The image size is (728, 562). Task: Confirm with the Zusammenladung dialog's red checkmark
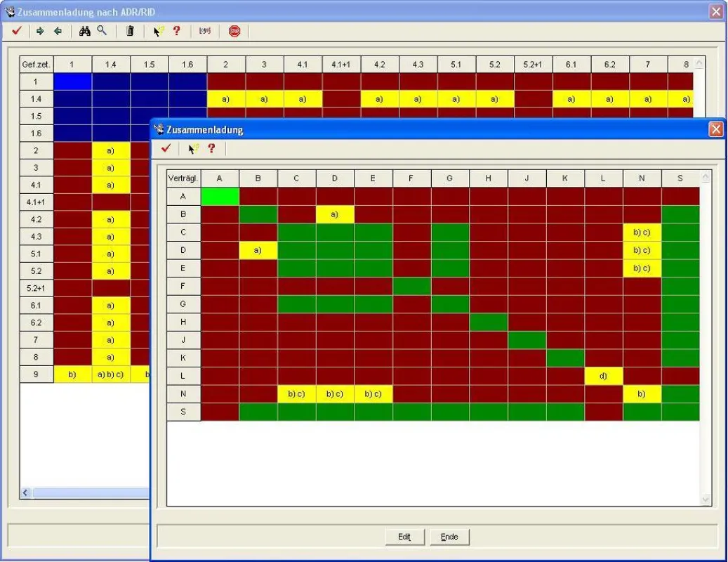(x=166, y=148)
